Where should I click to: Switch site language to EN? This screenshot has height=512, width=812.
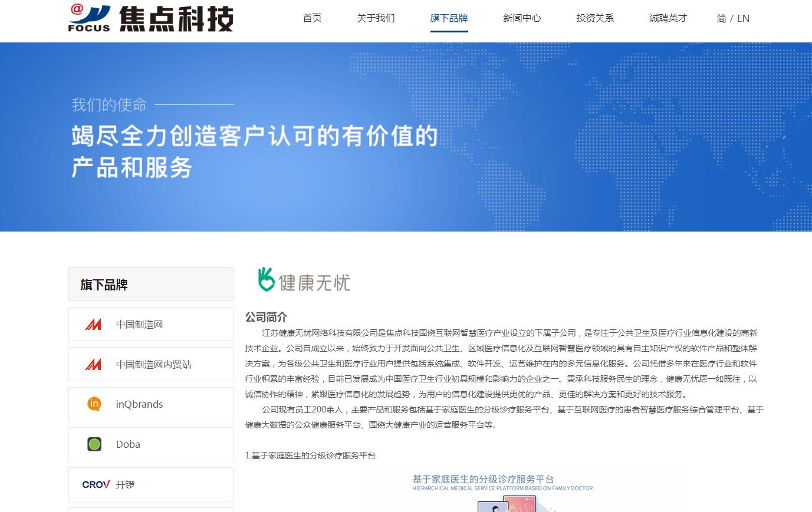coord(744,18)
